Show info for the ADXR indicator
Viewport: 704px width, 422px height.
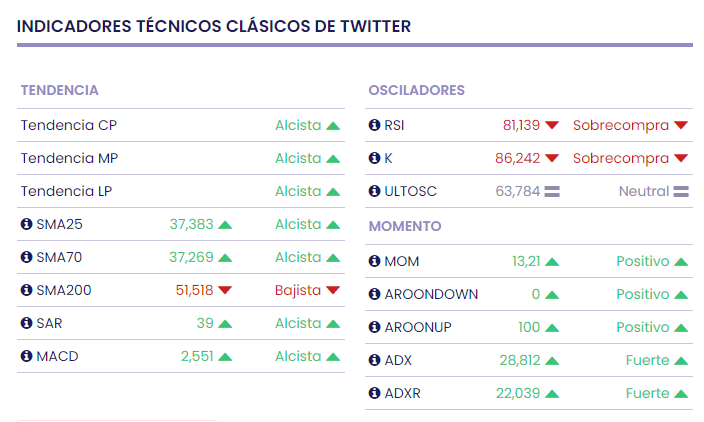click(375, 394)
